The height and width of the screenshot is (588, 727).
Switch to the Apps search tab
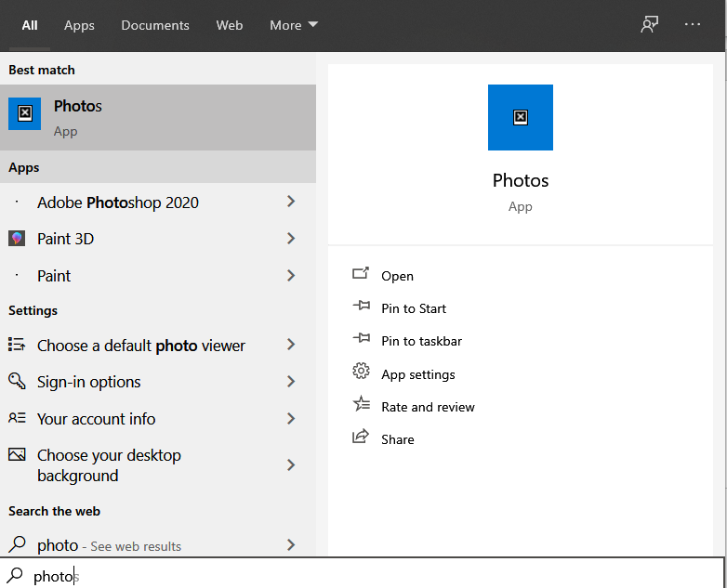[79, 25]
